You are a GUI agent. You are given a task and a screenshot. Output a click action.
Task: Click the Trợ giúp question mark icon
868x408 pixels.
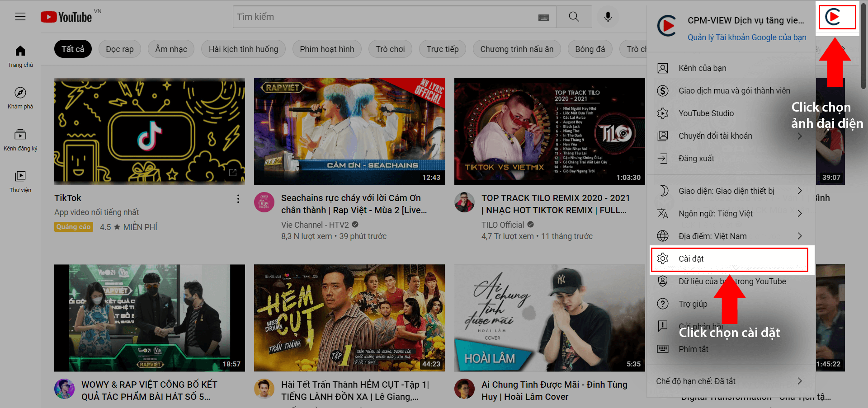[663, 304]
